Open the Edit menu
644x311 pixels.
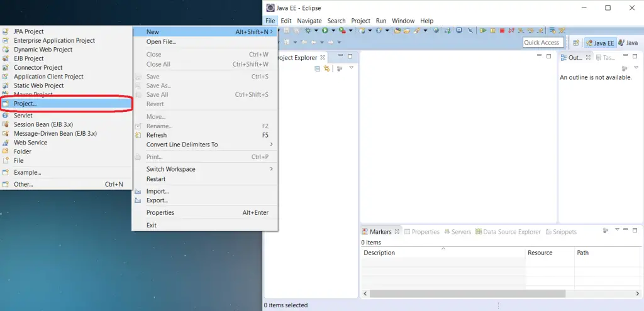[286, 21]
